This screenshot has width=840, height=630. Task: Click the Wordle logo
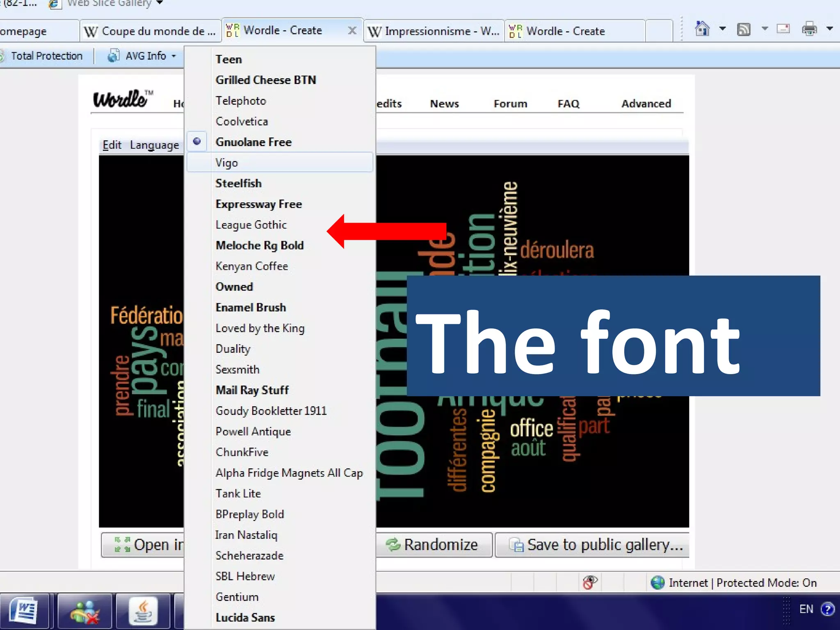pyautogui.click(x=123, y=99)
